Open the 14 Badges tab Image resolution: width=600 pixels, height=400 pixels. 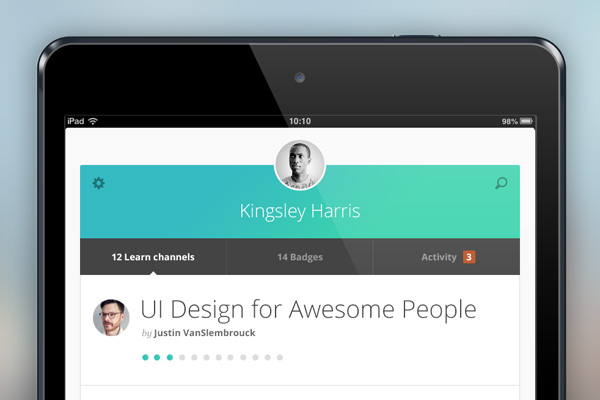click(299, 257)
